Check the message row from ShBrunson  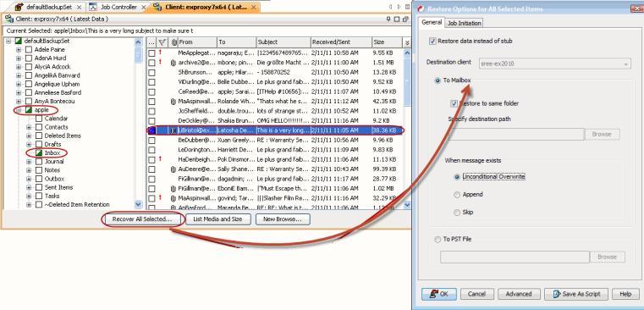pyautogui.click(x=151, y=72)
